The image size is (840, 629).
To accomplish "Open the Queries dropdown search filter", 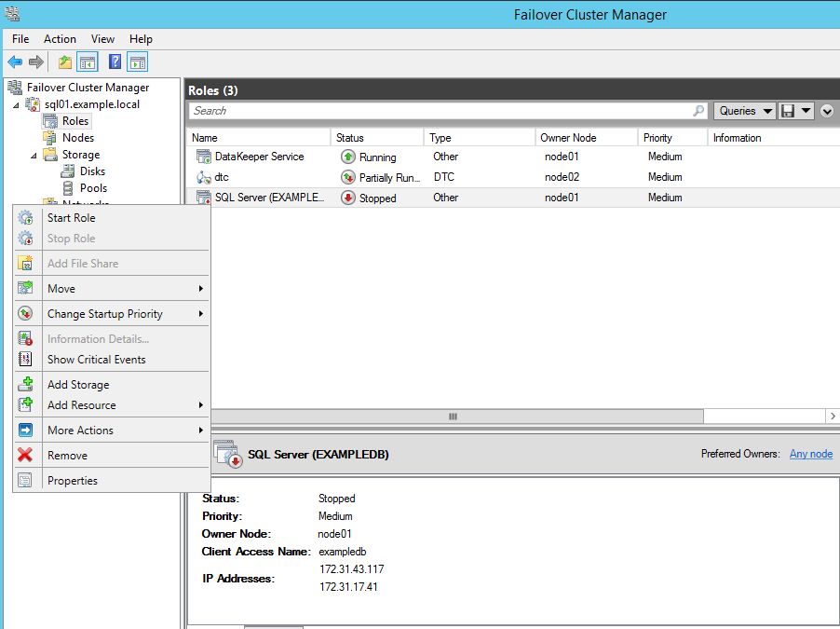I will click(742, 110).
